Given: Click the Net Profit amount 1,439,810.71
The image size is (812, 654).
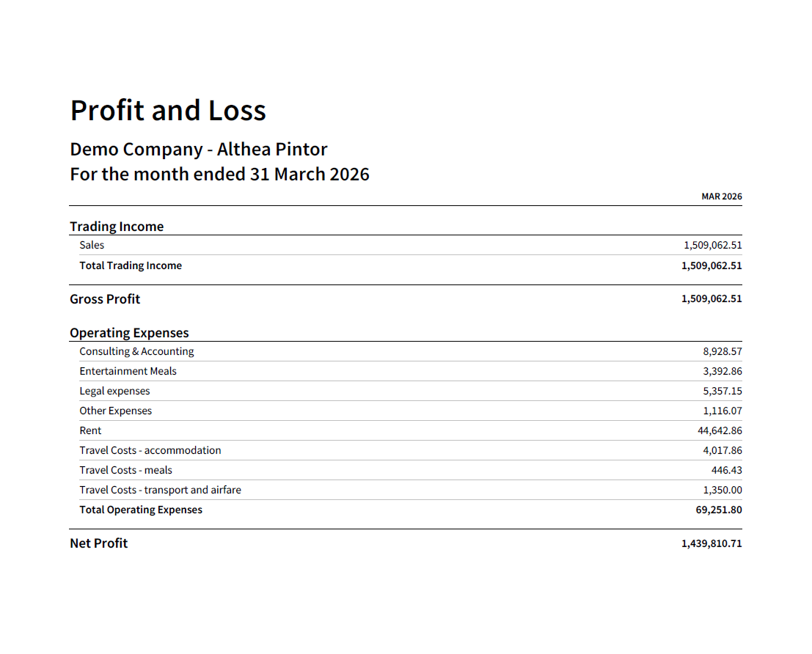Looking at the screenshot, I should tap(712, 543).
